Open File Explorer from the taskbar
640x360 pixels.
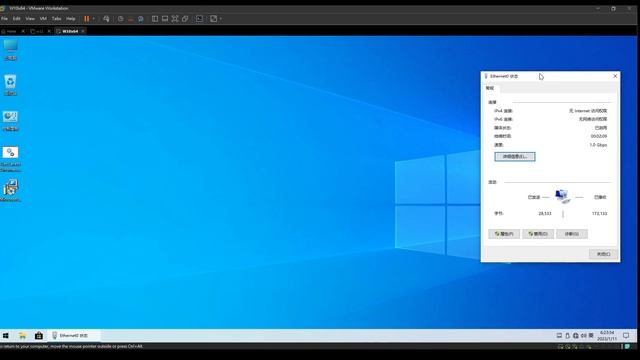(22, 336)
